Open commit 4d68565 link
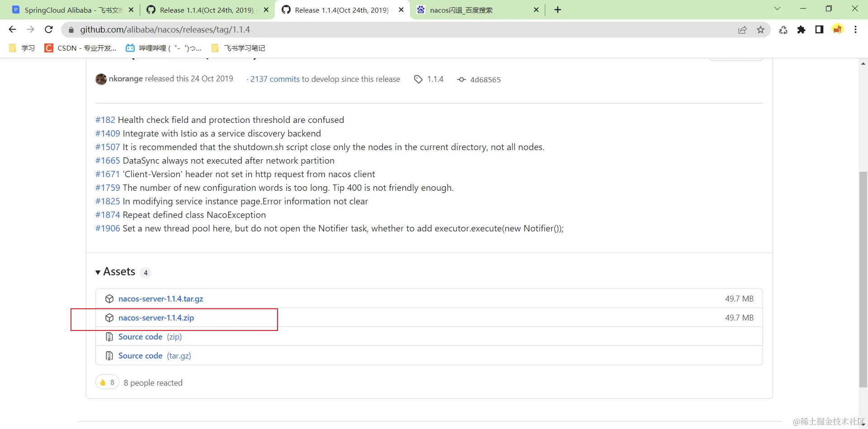 (x=486, y=80)
